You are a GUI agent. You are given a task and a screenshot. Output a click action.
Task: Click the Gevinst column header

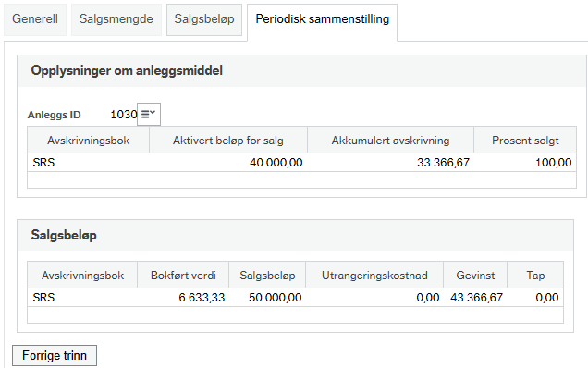coord(475,275)
